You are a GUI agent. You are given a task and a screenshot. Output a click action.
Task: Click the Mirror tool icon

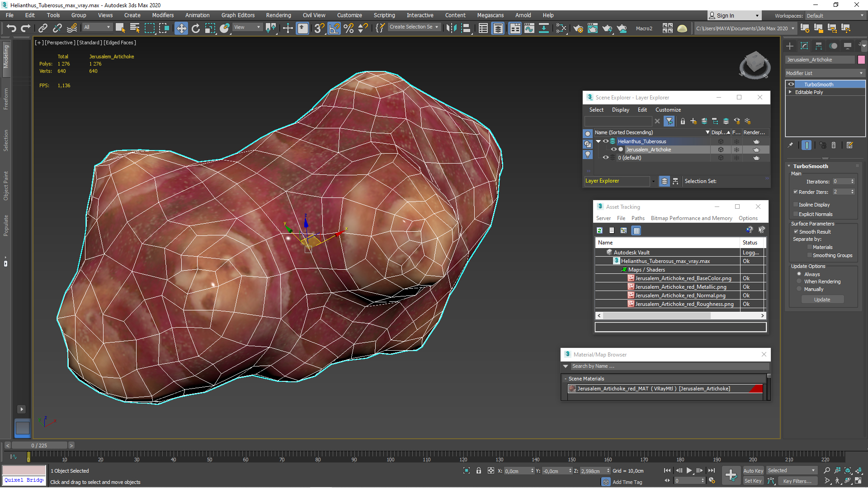point(451,28)
